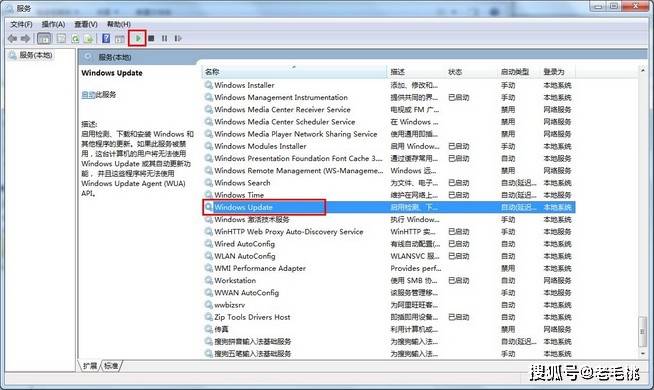Click the 服务(本地) header in the right pane
654x390 pixels.
tap(115, 57)
